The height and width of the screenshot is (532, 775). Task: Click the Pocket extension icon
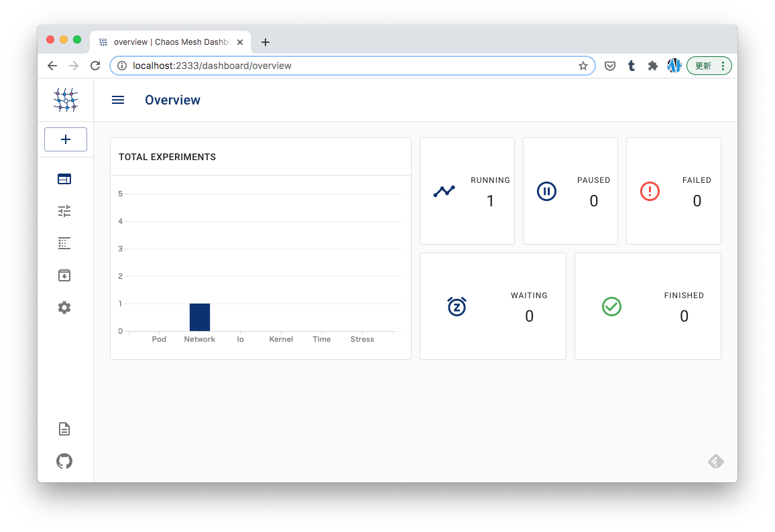click(610, 66)
